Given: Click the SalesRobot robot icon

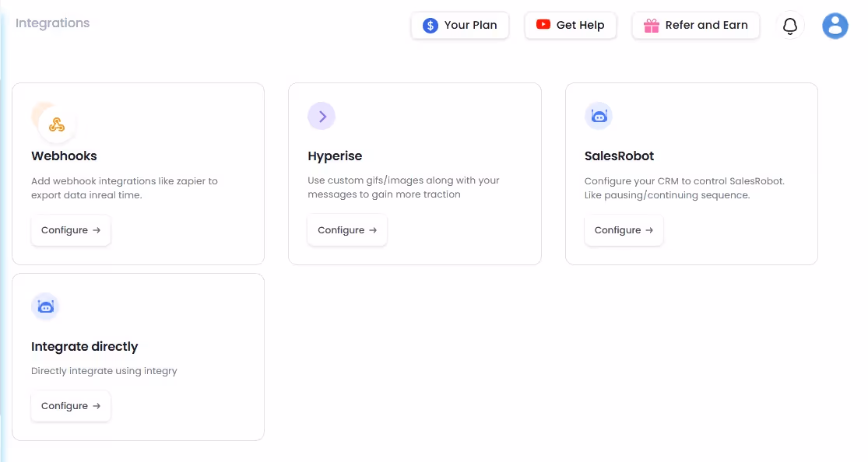Looking at the screenshot, I should (598, 115).
